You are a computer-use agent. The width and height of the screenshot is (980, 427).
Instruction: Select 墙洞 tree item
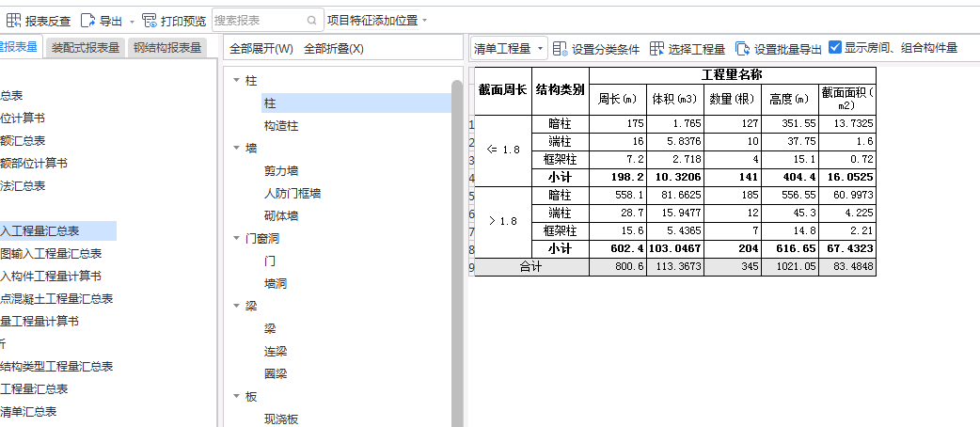pos(276,283)
